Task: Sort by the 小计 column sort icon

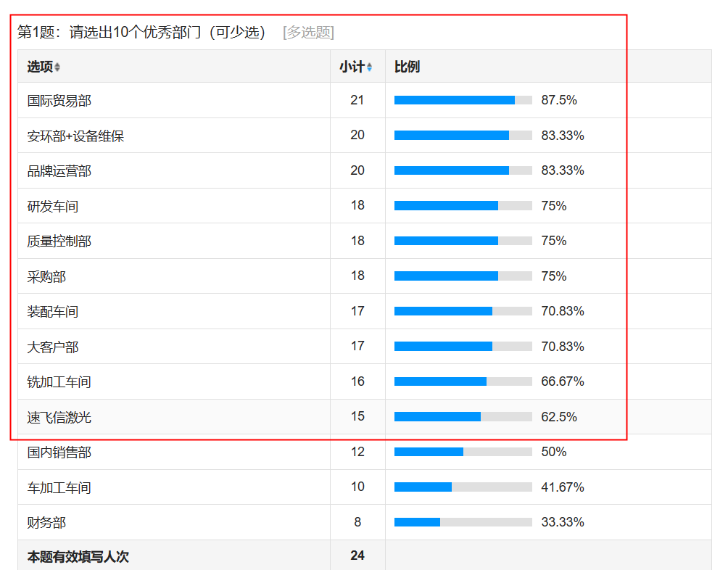Action: (x=369, y=67)
